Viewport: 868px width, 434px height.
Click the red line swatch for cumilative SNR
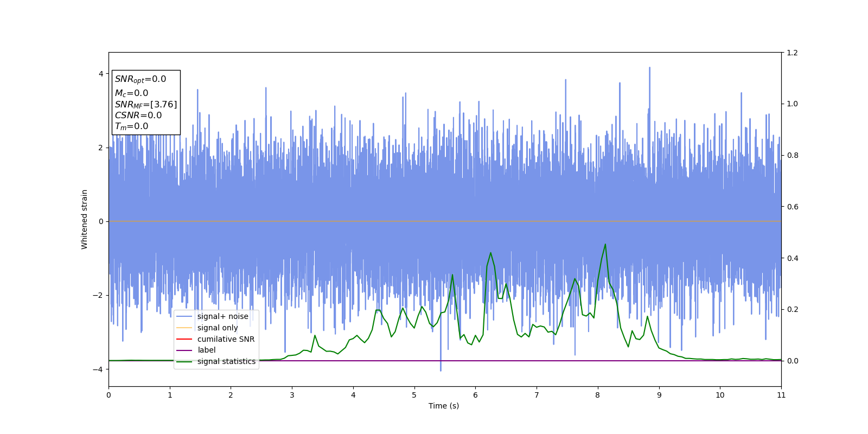click(x=184, y=339)
